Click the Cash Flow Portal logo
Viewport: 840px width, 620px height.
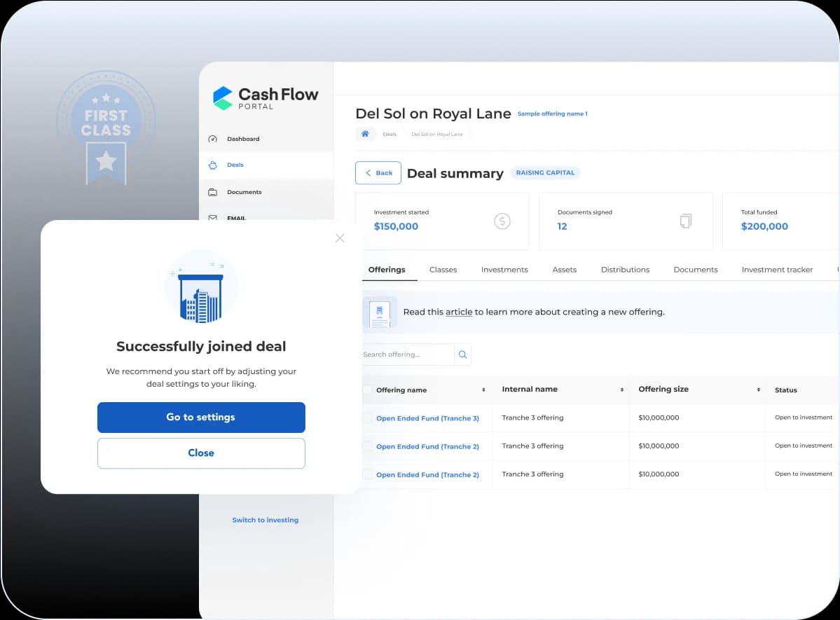pyautogui.click(x=266, y=98)
